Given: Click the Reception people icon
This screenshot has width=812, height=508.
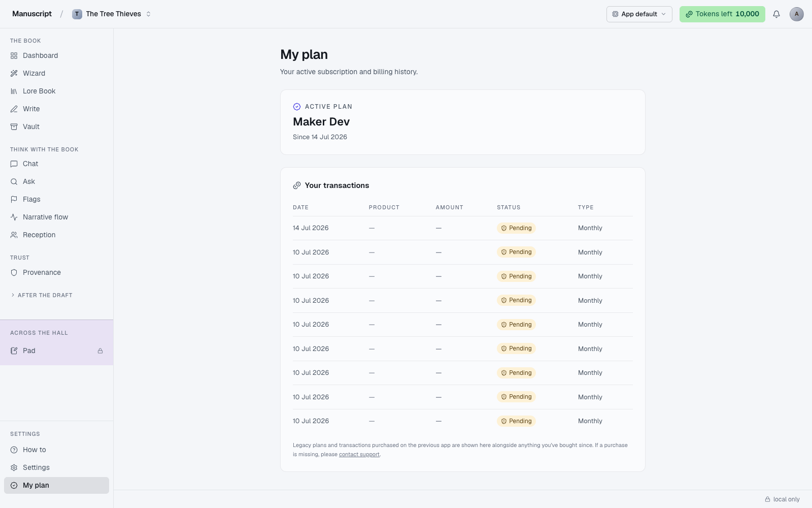Looking at the screenshot, I should 14,235.
